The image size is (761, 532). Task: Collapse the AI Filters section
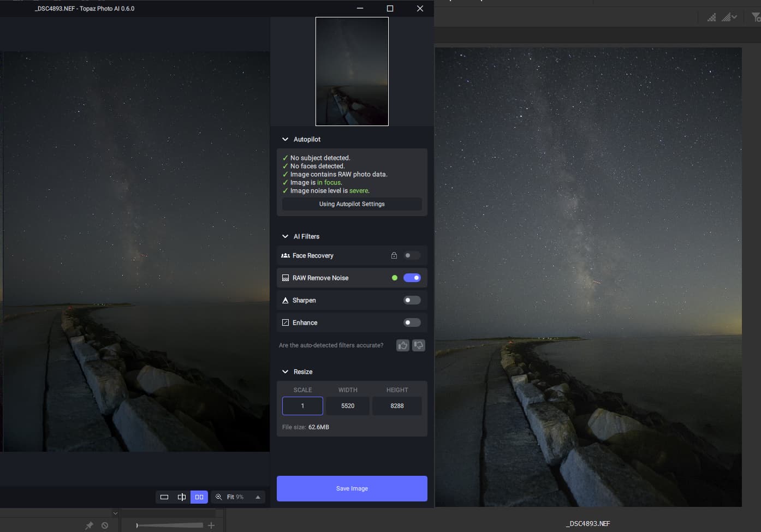pyautogui.click(x=285, y=236)
